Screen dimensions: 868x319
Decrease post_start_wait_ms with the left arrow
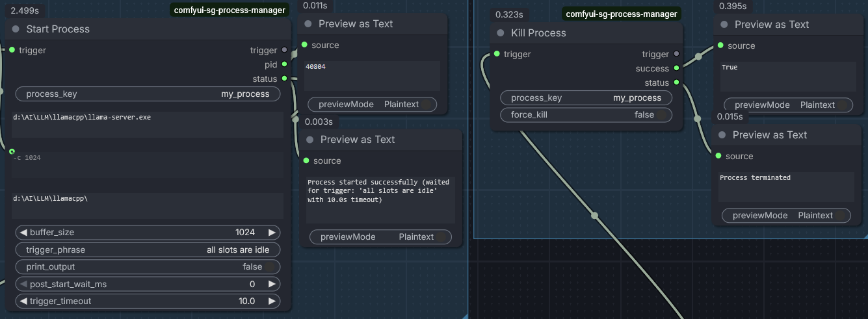coord(23,284)
